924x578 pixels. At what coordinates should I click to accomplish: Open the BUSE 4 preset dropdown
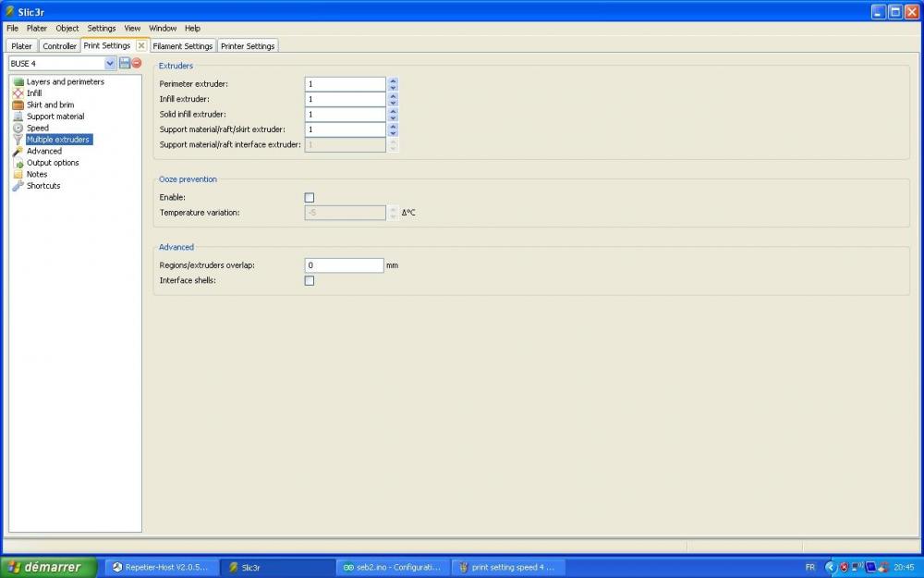tap(110, 63)
